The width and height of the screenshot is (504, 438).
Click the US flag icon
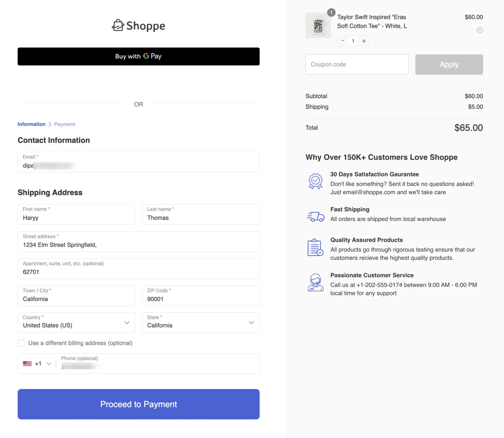click(27, 364)
